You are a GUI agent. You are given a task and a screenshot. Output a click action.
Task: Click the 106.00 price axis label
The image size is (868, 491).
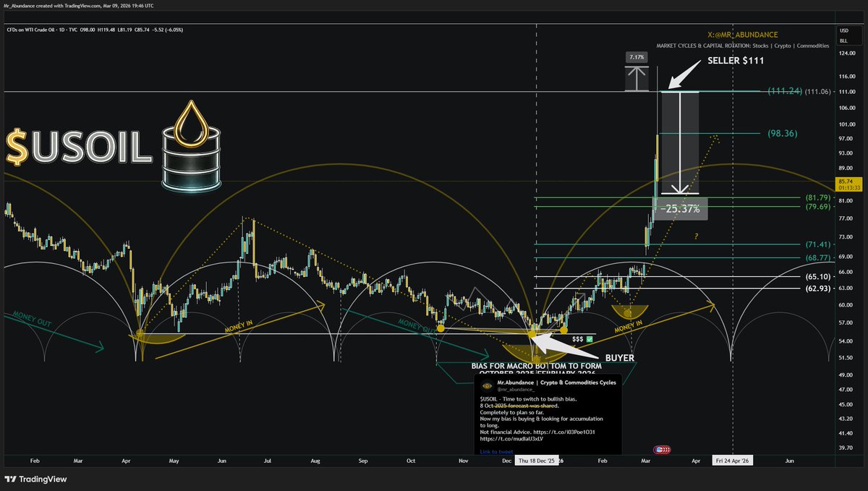[x=848, y=107]
